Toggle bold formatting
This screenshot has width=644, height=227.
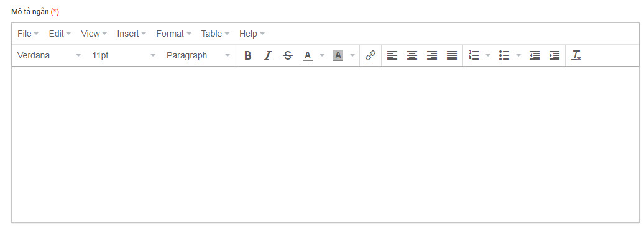[x=247, y=55]
